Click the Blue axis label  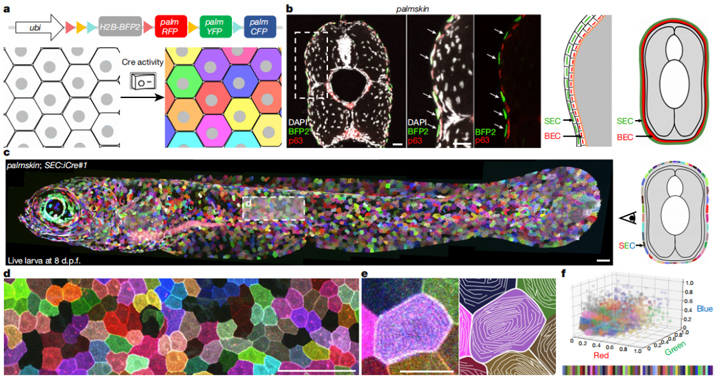pos(704,309)
